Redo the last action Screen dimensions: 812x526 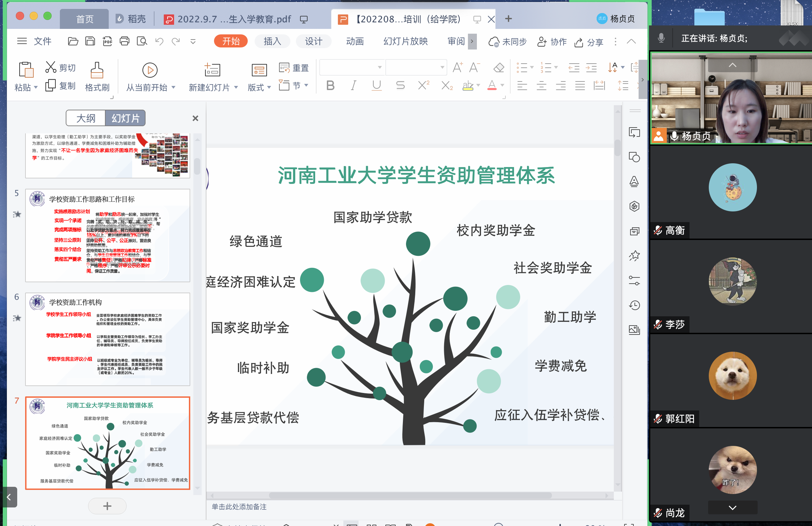pos(176,42)
